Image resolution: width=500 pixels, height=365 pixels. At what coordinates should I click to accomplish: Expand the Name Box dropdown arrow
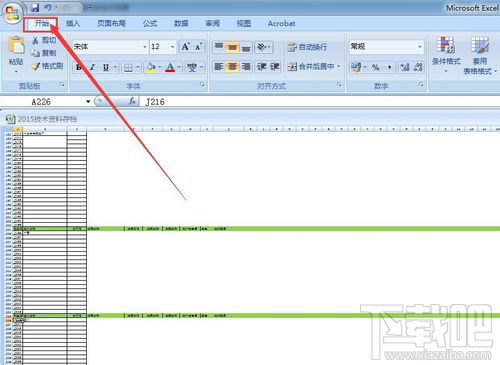[x=88, y=101]
